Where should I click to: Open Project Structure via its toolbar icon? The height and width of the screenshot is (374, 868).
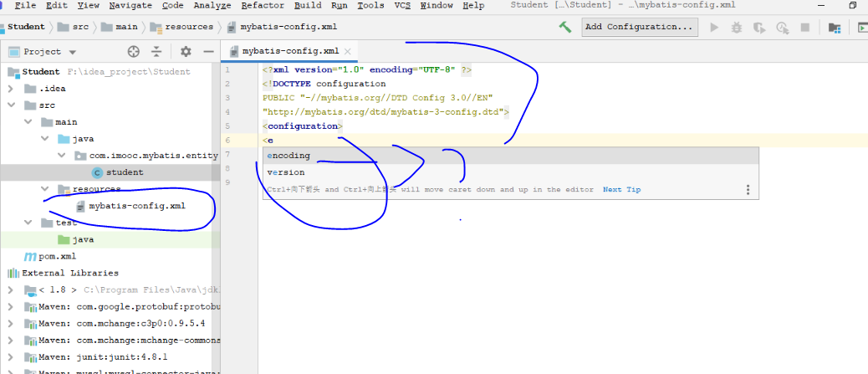tap(835, 27)
